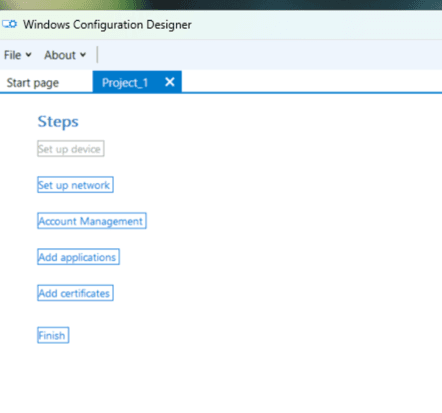Click the Steps heading
The image size is (442, 413).
[58, 122]
